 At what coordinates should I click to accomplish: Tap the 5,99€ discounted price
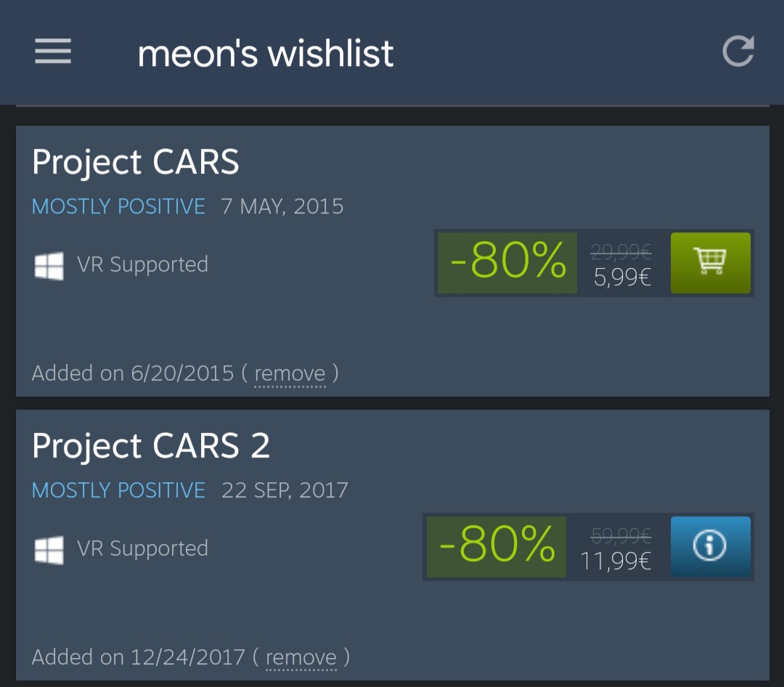coord(622,277)
